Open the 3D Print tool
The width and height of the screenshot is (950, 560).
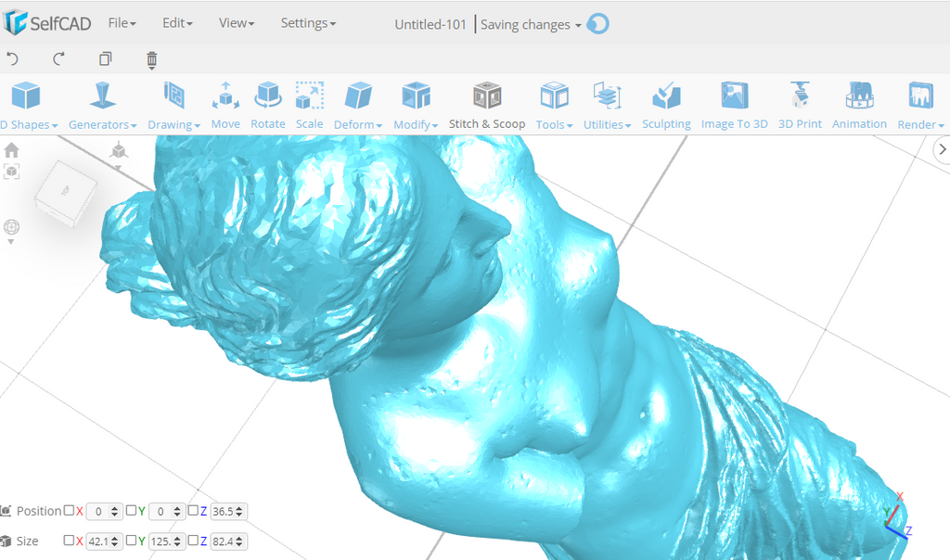tap(800, 106)
